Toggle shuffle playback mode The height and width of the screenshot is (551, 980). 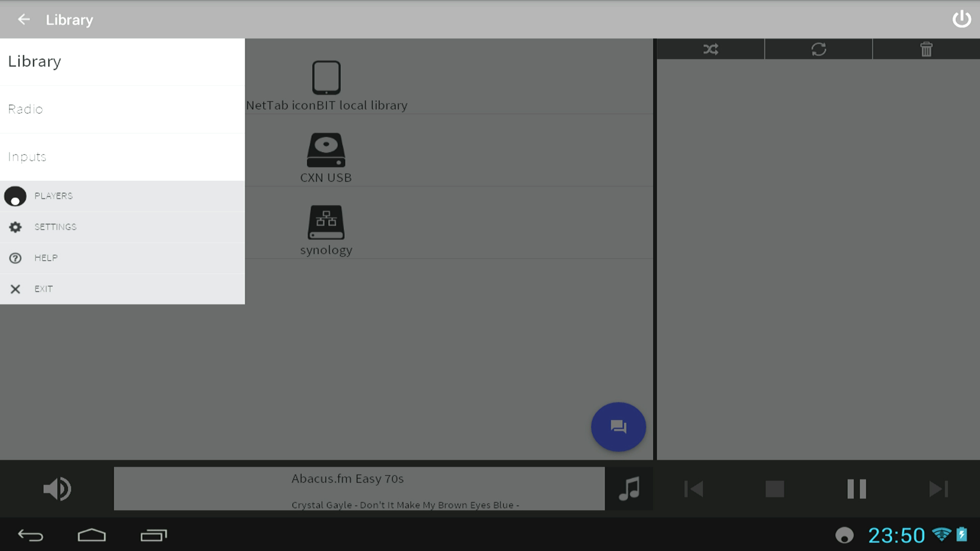click(710, 49)
